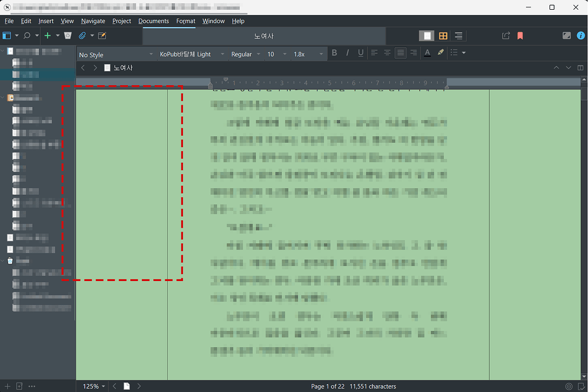Viewport: 588px width, 392px height.
Task: Toggle italic formatting
Action: (347, 52)
